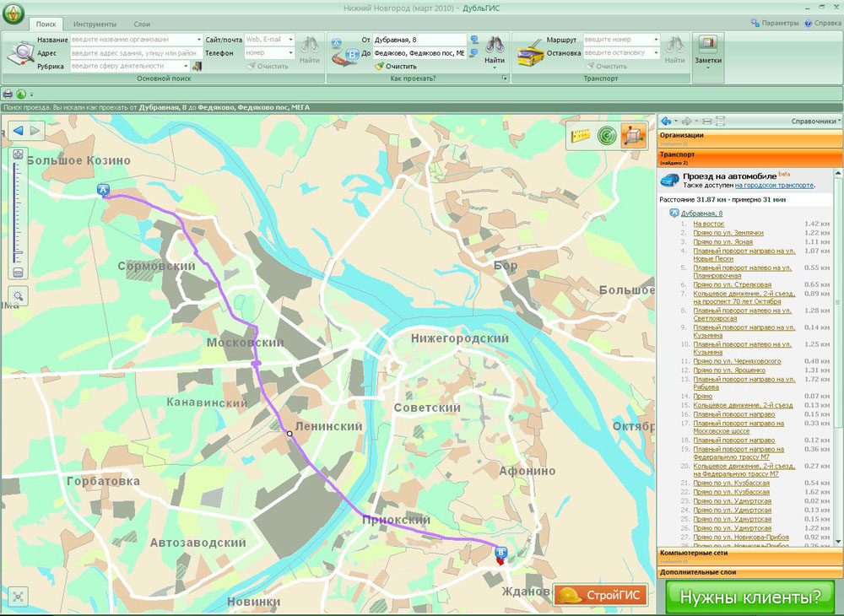Open the Дополнительные слои section
Viewport: 844px width, 616px height.
click(x=749, y=572)
